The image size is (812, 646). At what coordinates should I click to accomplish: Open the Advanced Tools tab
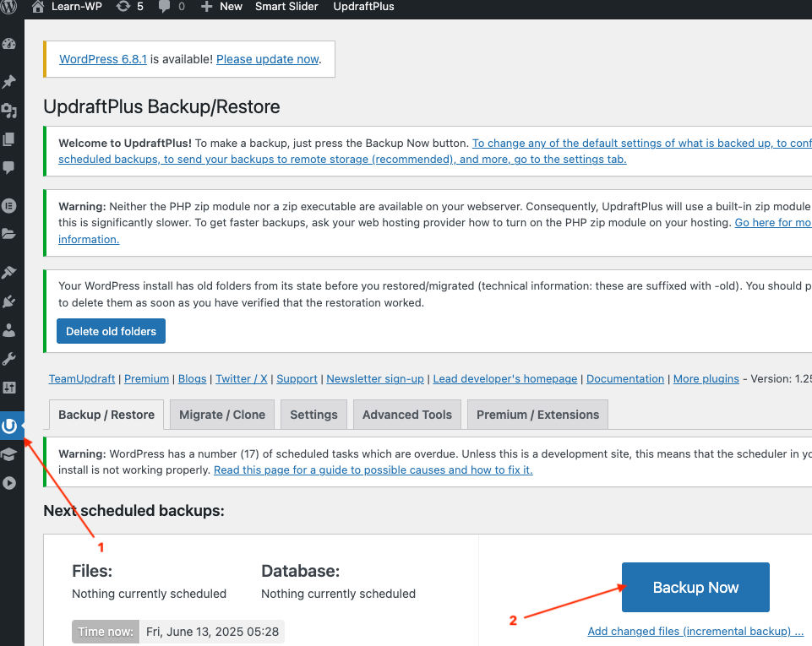(x=407, y=415)
